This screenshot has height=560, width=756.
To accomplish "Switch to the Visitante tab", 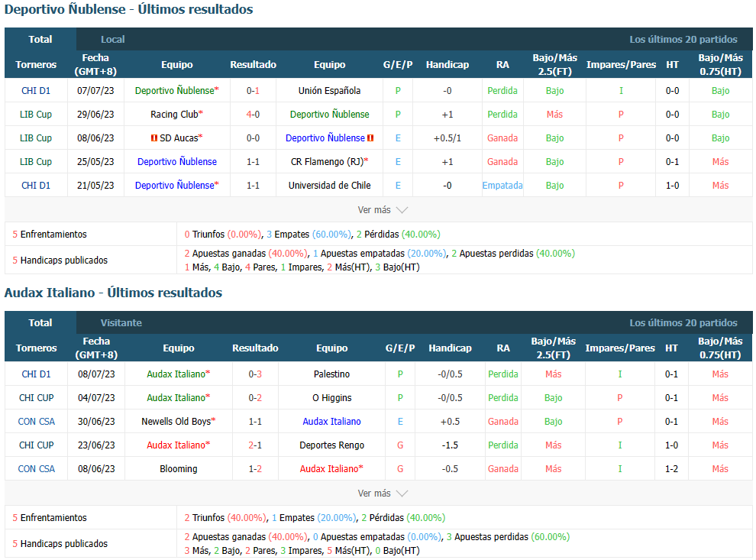I will (121, 322).
